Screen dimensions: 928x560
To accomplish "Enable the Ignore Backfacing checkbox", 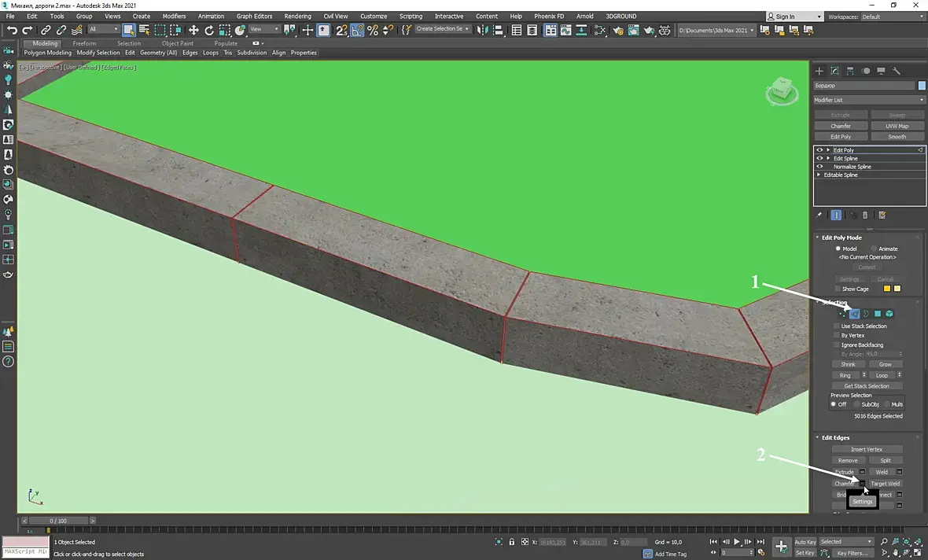I will [x=837, y=345].
